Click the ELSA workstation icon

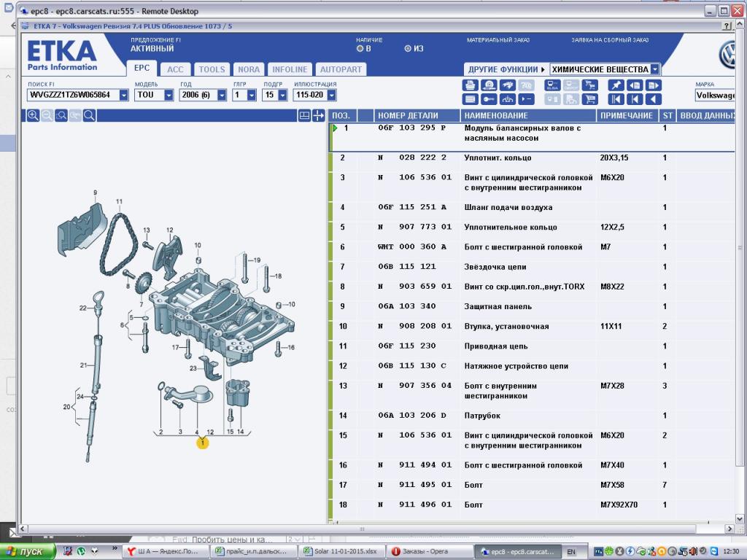[x=553, y=85]
